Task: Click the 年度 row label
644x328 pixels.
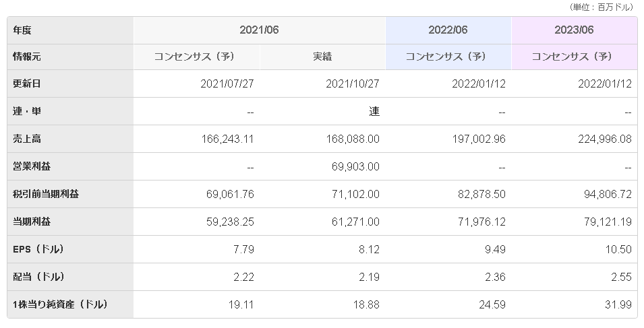Action: click(22, 30)
